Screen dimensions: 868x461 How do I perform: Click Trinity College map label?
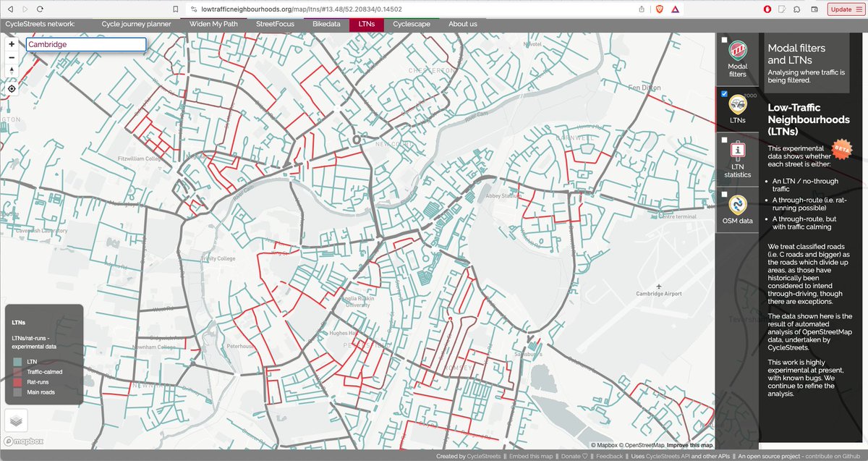point(219,258)
